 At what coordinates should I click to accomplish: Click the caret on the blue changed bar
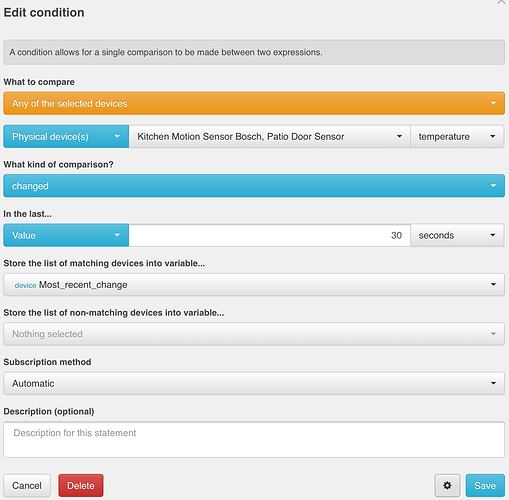click(493, 186)
